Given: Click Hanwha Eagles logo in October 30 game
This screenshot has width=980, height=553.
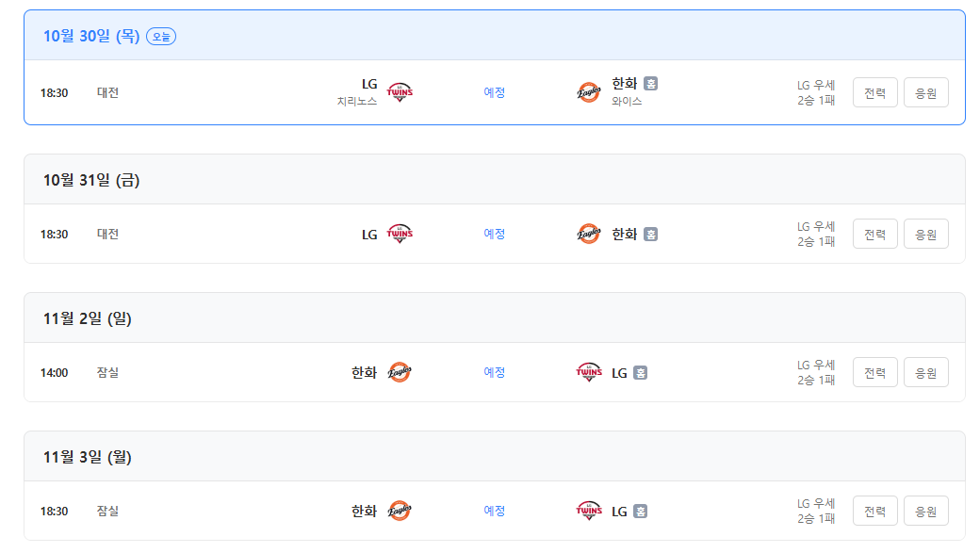Looking at the screenshot, I should tap(589, 92).
